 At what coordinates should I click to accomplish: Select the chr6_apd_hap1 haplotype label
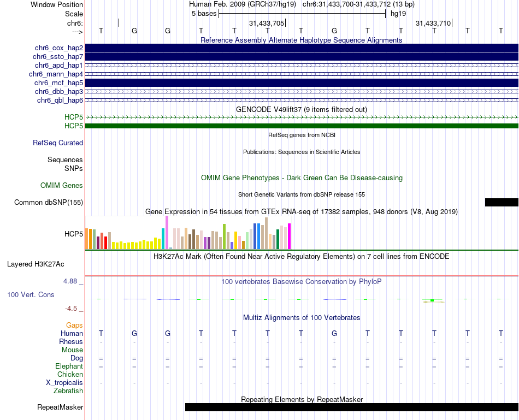point(58,65)
